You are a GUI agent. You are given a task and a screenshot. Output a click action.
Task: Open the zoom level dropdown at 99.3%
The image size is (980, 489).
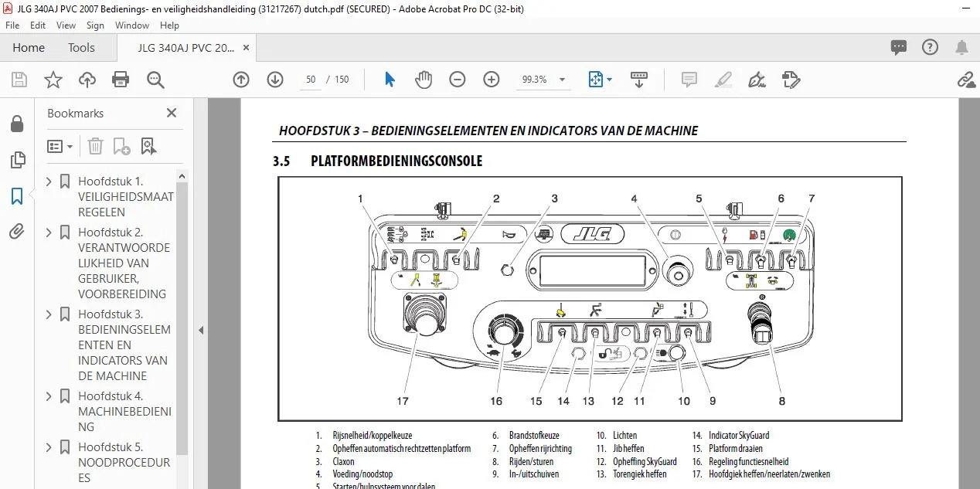tap(563, 80)
